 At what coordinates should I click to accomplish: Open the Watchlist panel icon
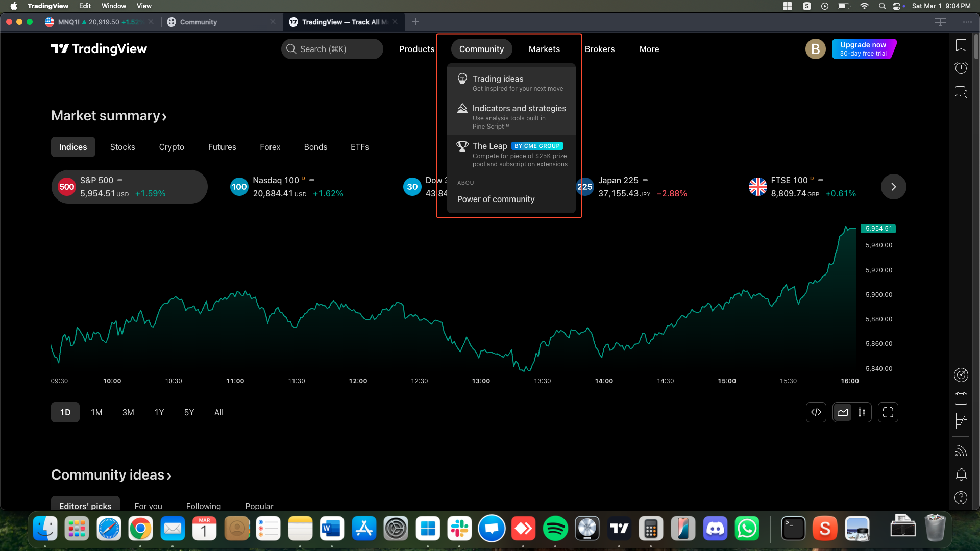961,45
